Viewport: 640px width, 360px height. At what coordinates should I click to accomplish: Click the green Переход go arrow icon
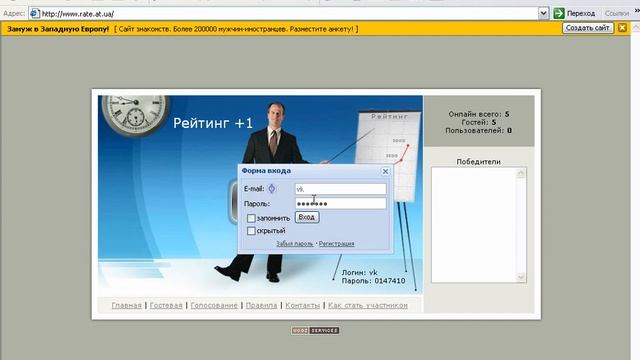pyautogui.click(x=559, y=13)
